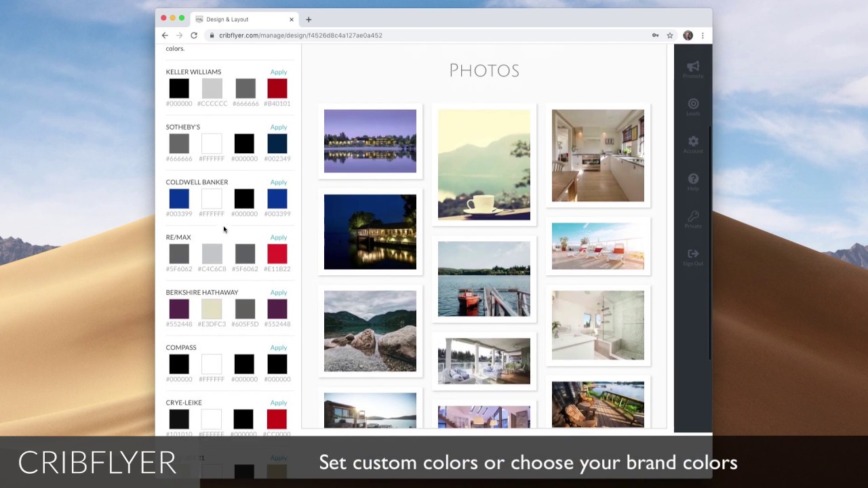
Task: Apply the Compass color scheme
Action: (x=278, y=348)
